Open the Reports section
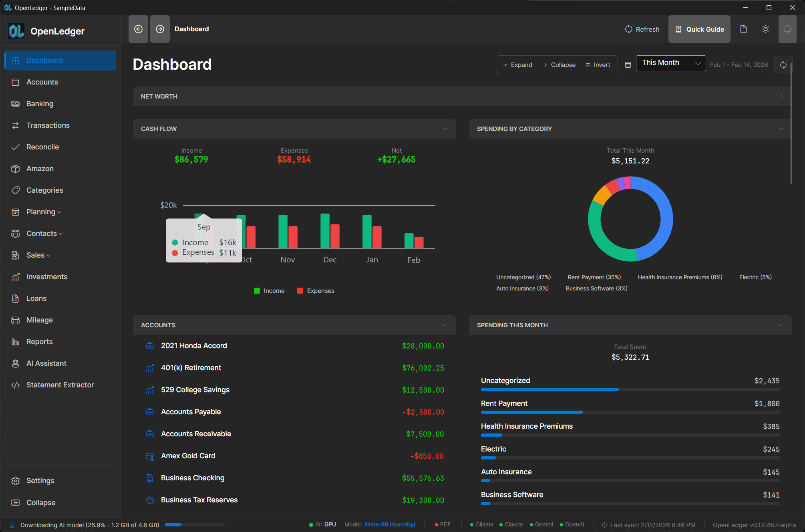Image resolution: width=805 pixels, height=532 pixels. coord(38,341)
